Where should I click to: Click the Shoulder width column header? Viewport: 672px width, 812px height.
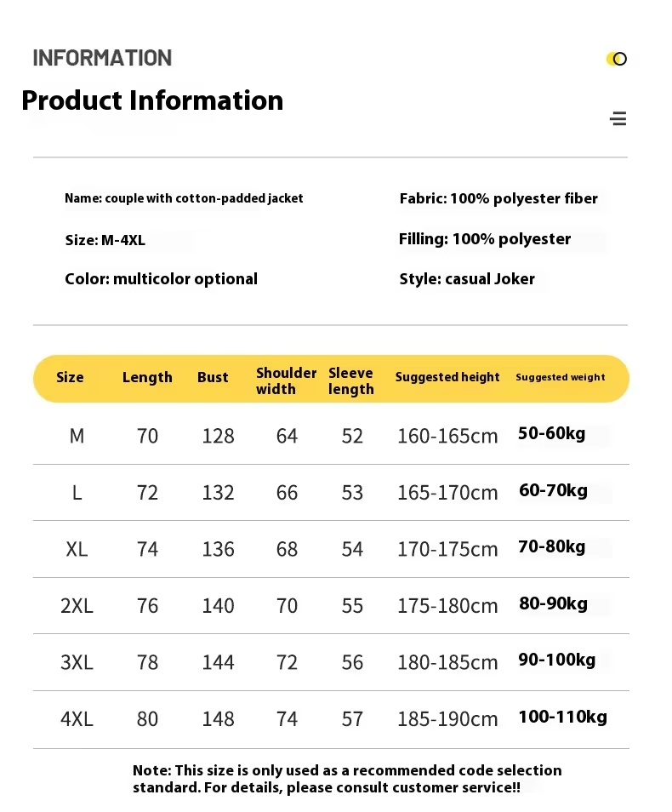pos(286,380)
